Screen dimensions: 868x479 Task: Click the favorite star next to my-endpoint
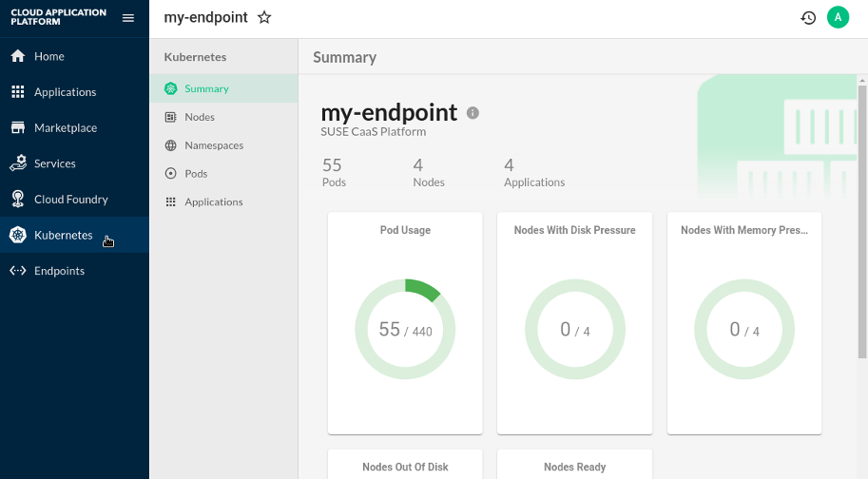pos(264,18)
